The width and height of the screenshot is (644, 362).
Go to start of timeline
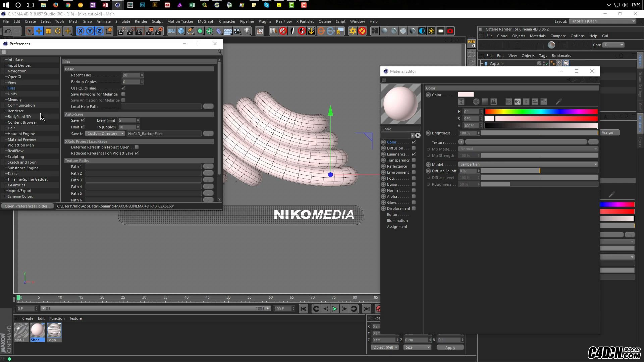304,309
